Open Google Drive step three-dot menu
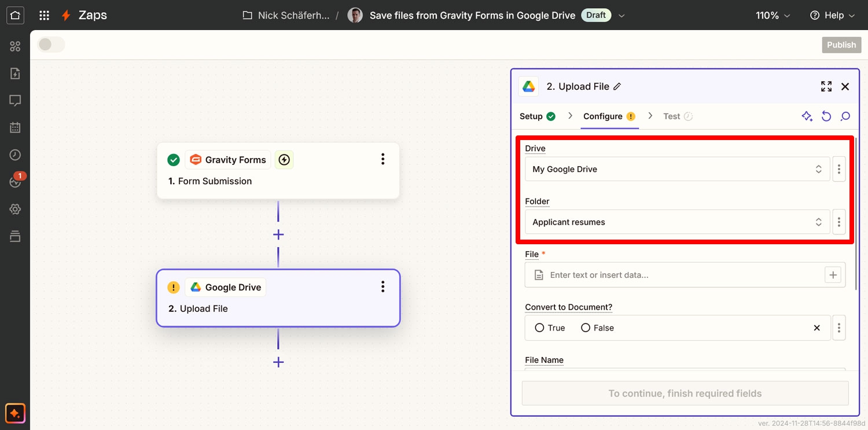This screenshot has width=868, height=430. 382,286
